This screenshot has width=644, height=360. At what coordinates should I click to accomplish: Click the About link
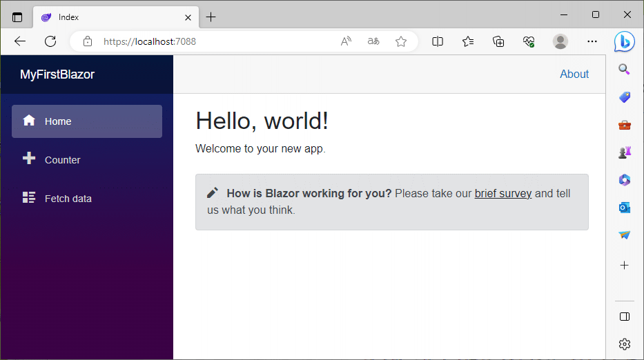[x=574, y=74]
